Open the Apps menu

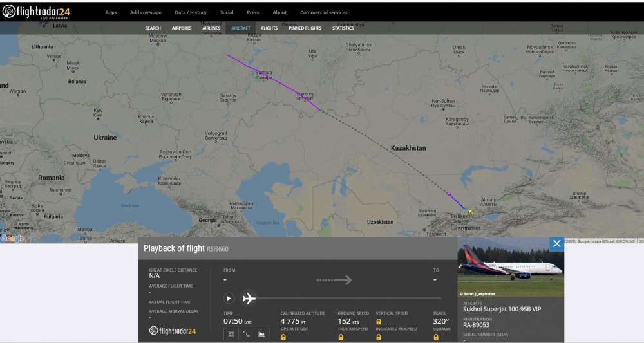(x=111, y=12)
